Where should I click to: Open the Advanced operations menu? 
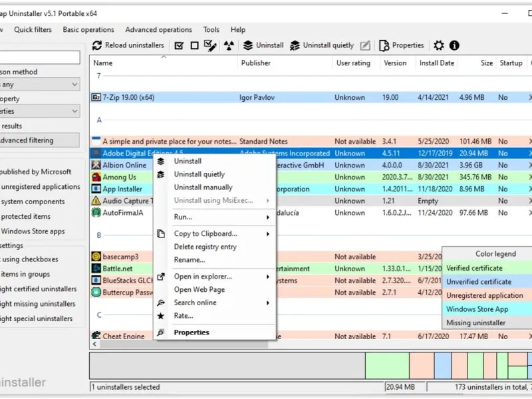point(158,30)
